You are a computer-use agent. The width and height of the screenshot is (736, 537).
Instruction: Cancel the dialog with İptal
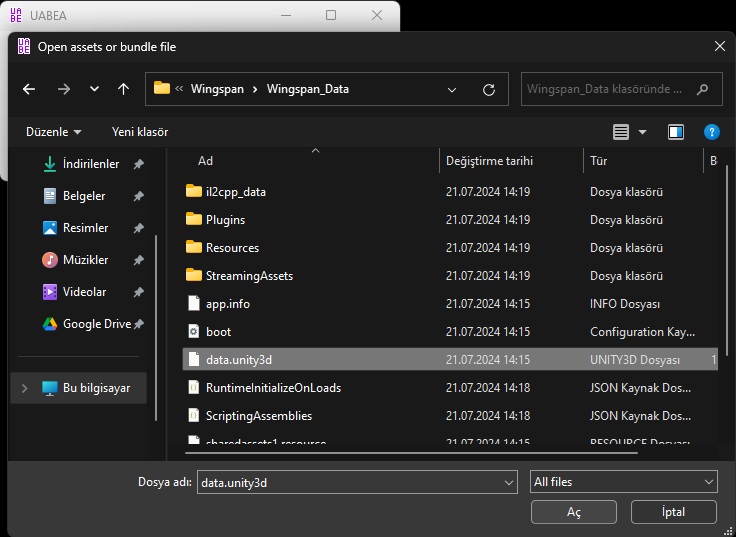(674, 512)
